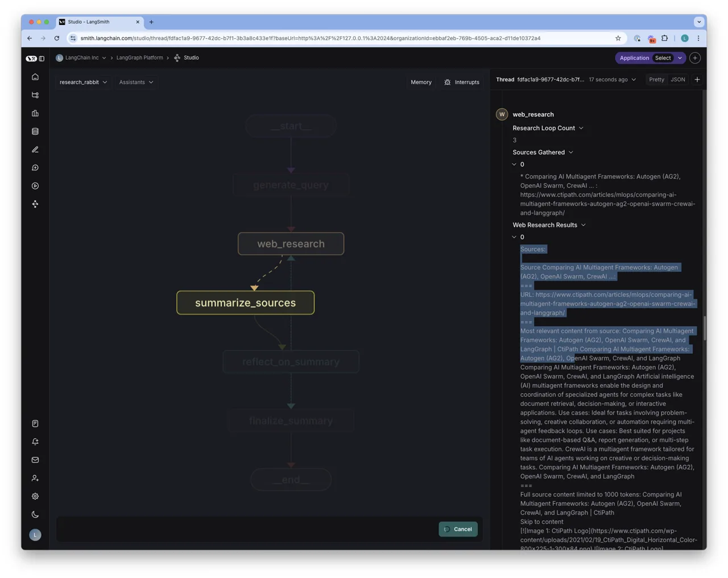This screenshot has width=728, height=578.
Task: Open the research_rabbit graph dropdown
Action: pos(83,82)
